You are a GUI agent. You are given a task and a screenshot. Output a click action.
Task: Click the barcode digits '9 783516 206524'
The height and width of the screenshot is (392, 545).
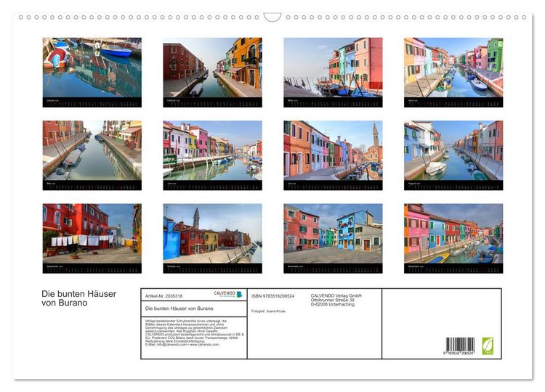459,353
